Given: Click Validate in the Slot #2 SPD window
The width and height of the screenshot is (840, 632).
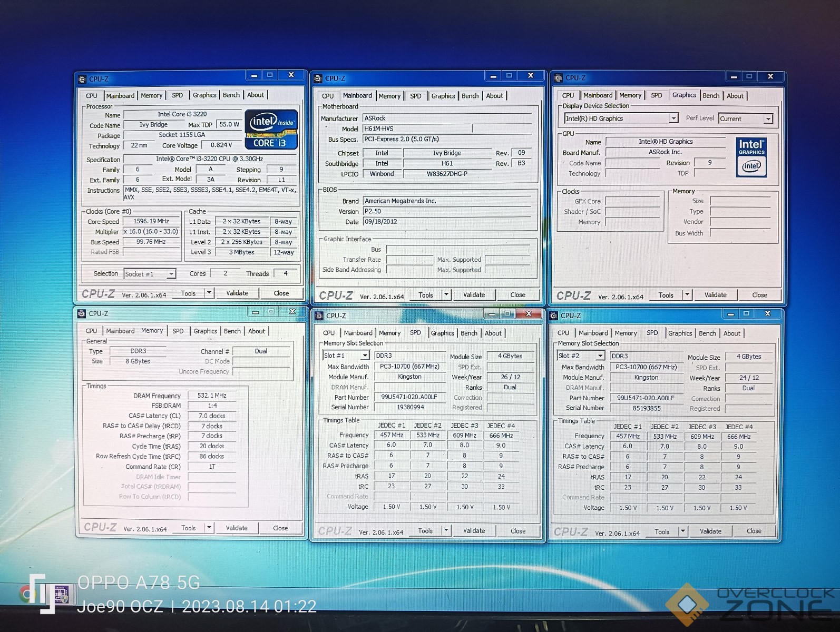Looking at the screenshot, I should (x=710, y=531).
